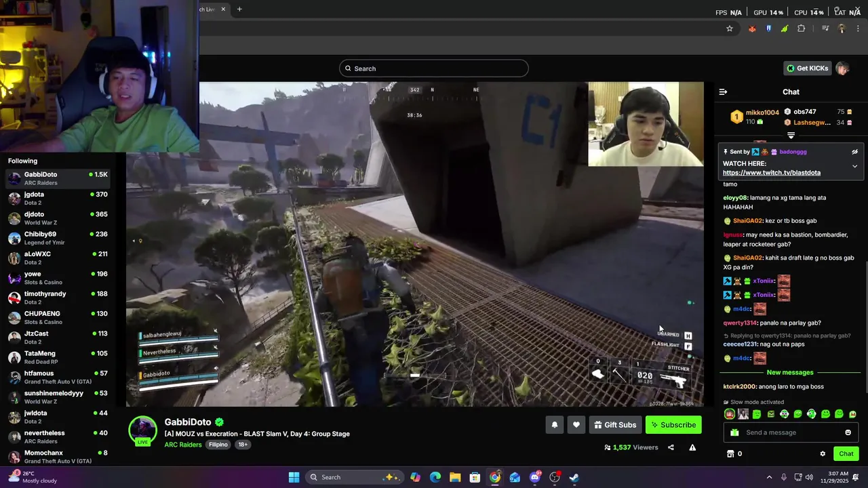This screenshot has width=868, height=488.
Task: Open the emoji picker smiley icon
Action: tap(848, 432)
